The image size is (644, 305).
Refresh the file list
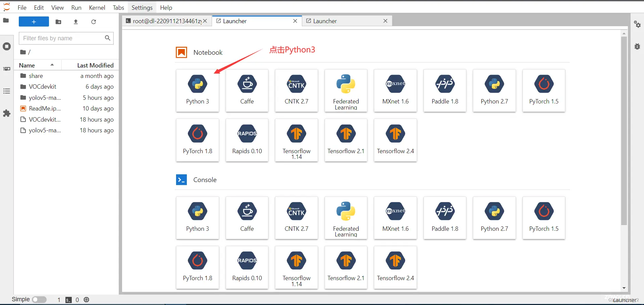[x=94, y=22]
